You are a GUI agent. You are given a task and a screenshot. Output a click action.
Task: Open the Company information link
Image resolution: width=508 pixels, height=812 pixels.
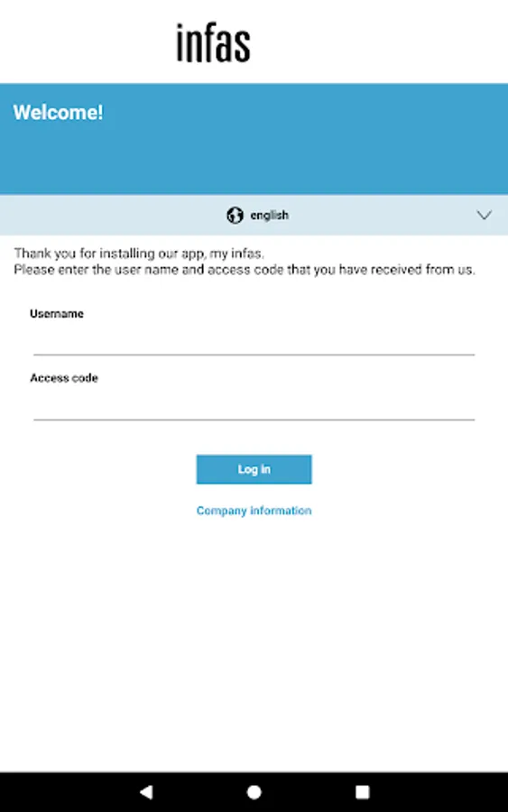254,511
